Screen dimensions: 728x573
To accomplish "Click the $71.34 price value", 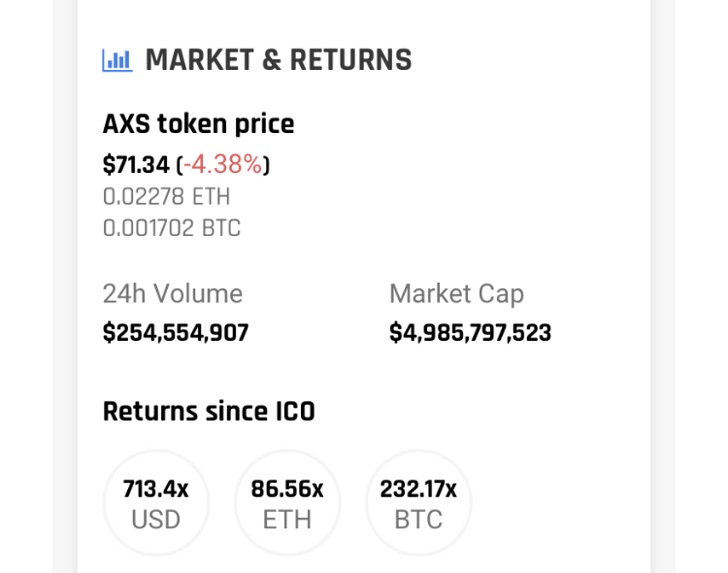I will point(136,165).
